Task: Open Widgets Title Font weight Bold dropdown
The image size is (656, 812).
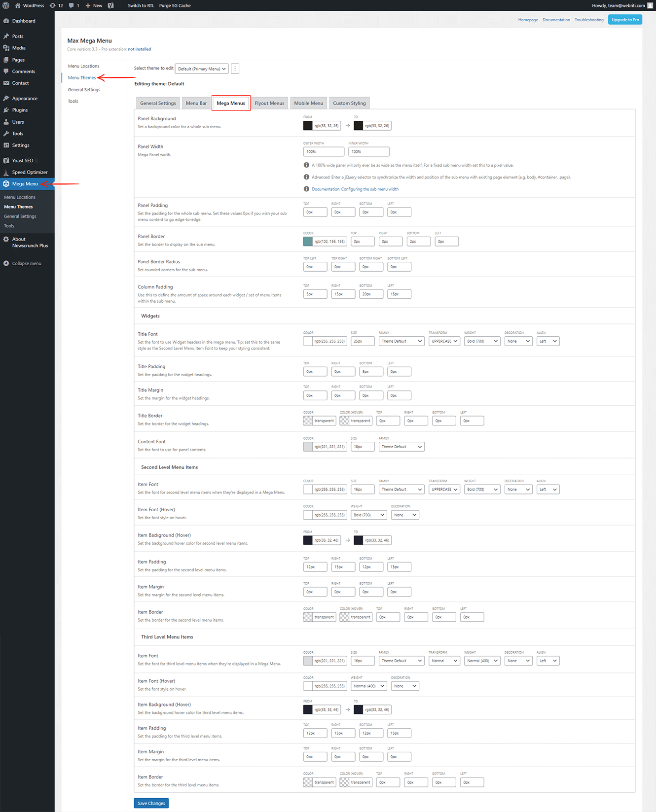Action: coord(482,341)
